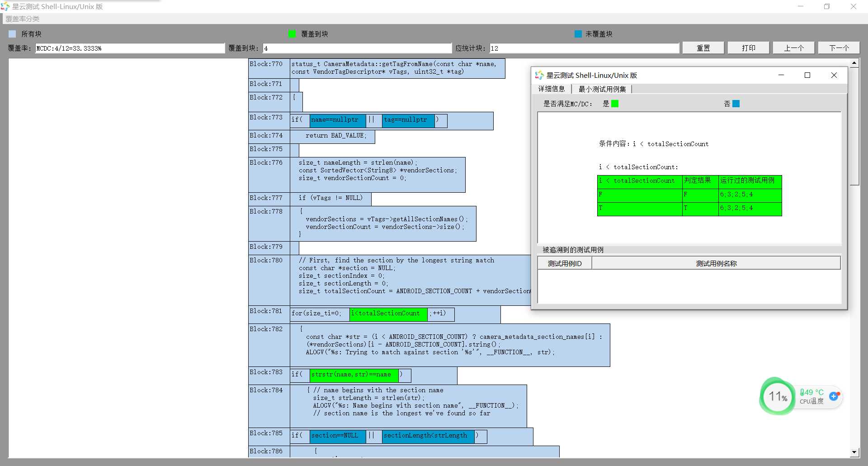Click the 所有块 light blue color swatch
The image size is (868, 466).
pos(12,34)
